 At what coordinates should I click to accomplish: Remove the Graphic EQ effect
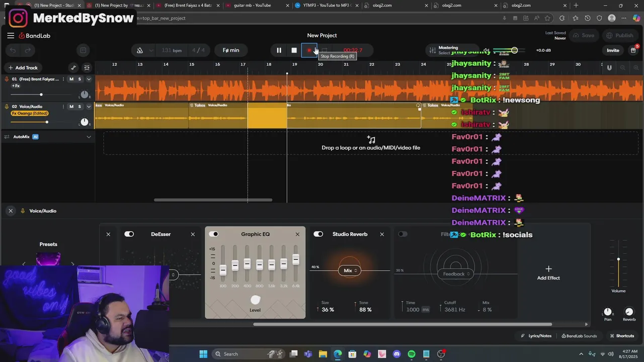[297, 234]
